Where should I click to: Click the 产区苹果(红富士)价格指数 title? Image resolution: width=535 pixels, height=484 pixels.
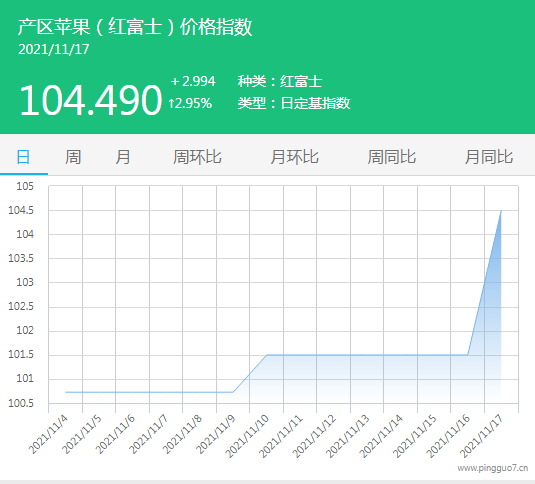(x=135, y=27)
